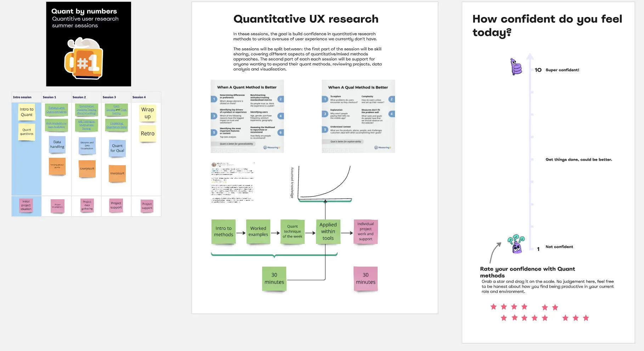Open the When A Qual Method Is Better image
Screen dimensions: 644x351
coord(358,116)
